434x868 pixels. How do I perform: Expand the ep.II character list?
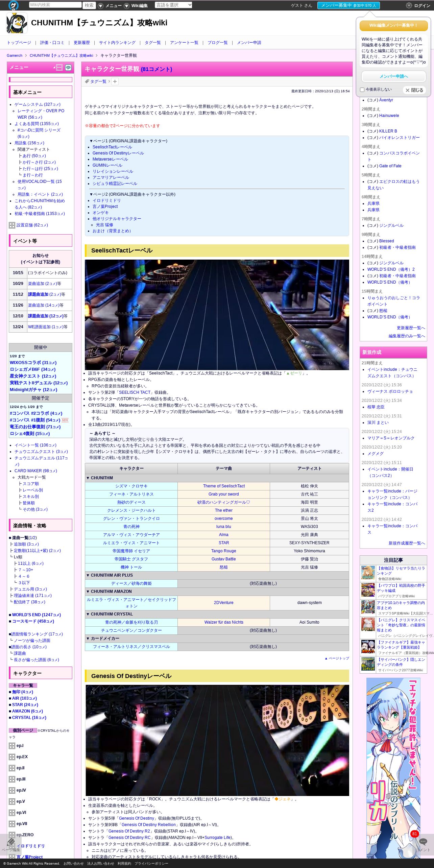coord(12,768)
